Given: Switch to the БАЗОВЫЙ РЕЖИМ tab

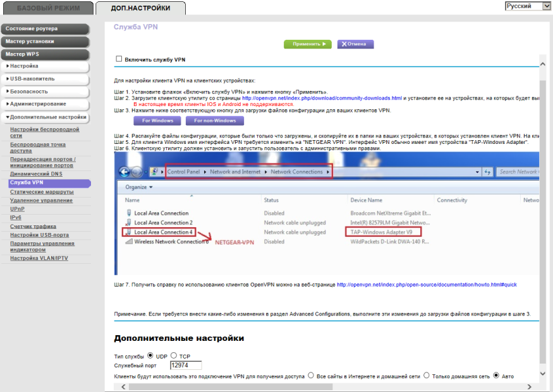Looking at the screenshot, I should [x=48, y=8].
